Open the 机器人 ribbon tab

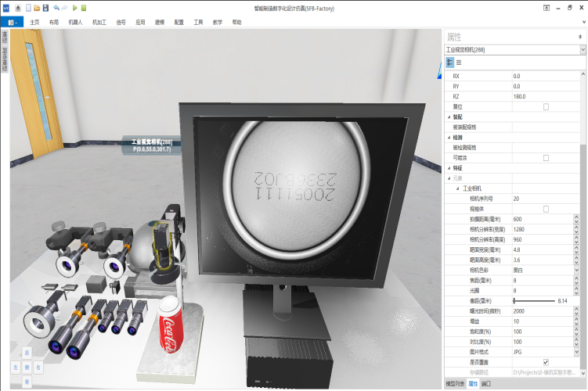point(75,22)
